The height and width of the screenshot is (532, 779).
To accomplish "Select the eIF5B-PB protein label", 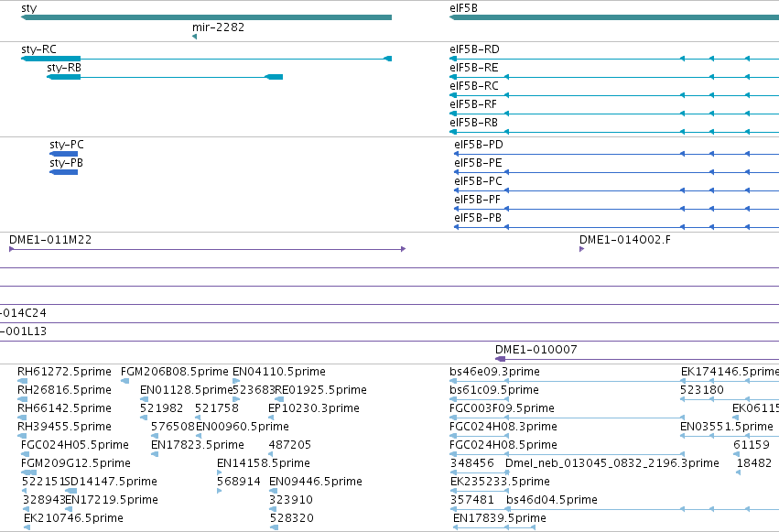I will coord(478,218).
